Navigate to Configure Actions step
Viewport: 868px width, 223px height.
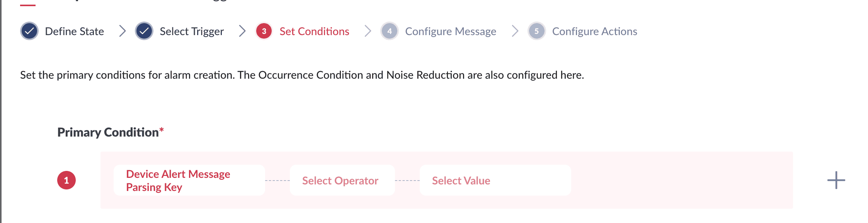coord(594,31)
